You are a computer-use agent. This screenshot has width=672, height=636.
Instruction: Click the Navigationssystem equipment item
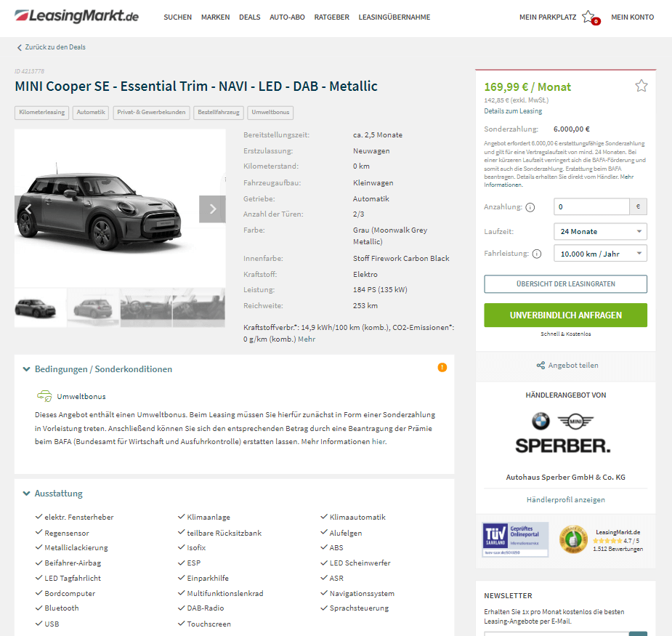pyautogui.click(x=362, y=594)
